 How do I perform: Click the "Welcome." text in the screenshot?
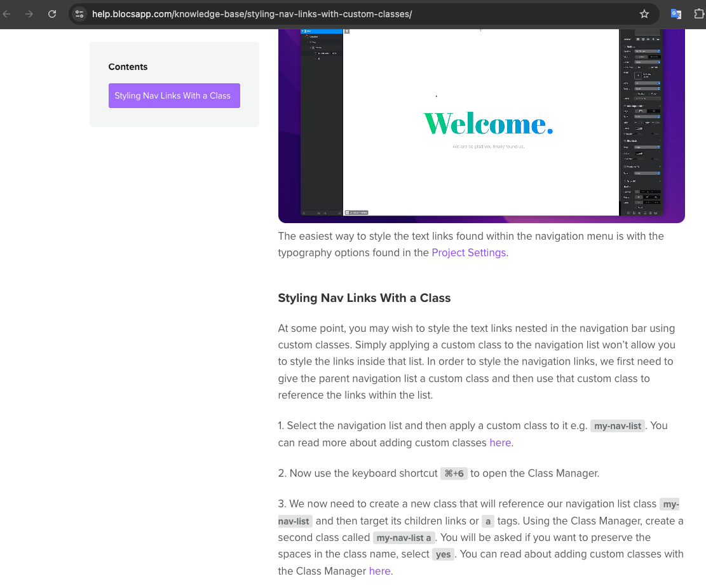pyautogui.click(x=488, y=123)
